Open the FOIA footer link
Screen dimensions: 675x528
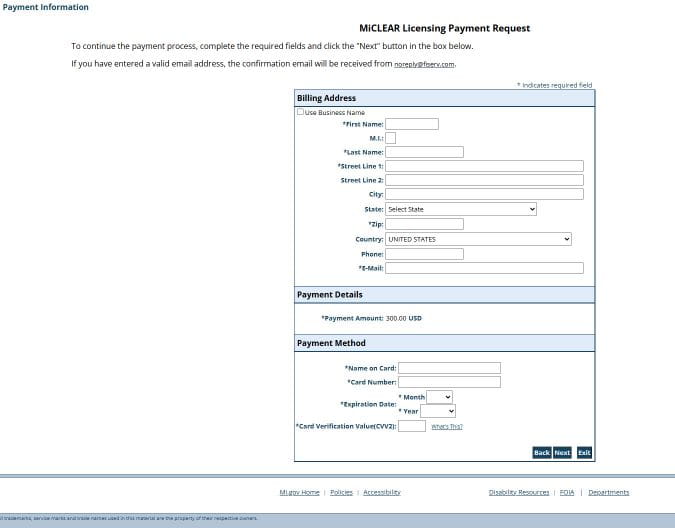pyautogui.click(x=567, y=492)
